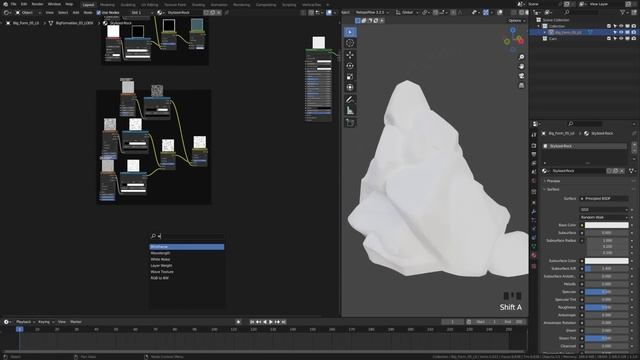Click the viewport pan hand gizmo
The height and width of the screenshot is (360, 640).
tap(521, 66)
